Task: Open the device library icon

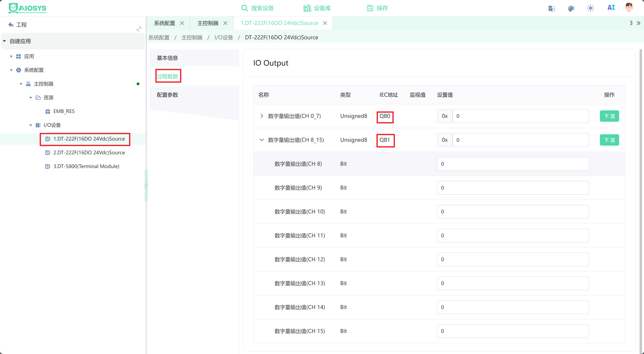Action: 307,8
